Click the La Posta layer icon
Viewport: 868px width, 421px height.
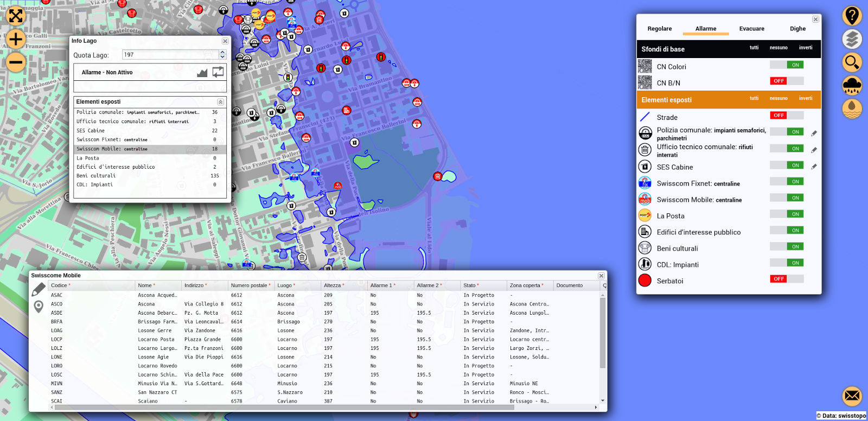(x=645, y=215)
